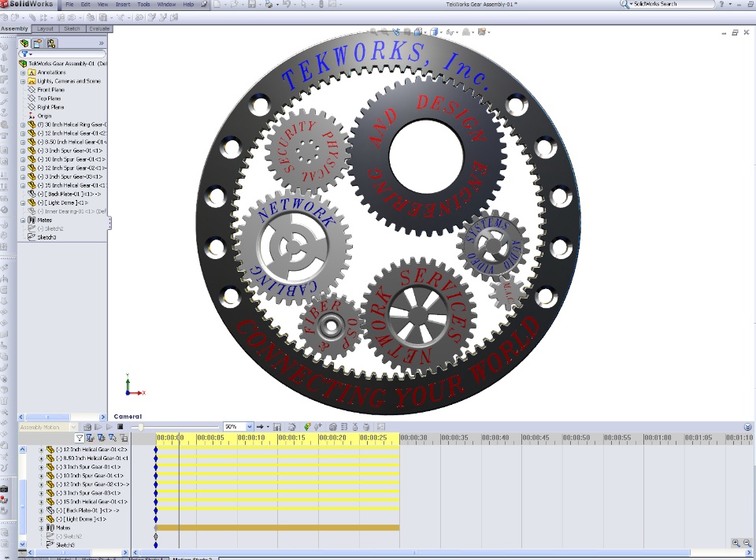Open the Insert menu

123,5
